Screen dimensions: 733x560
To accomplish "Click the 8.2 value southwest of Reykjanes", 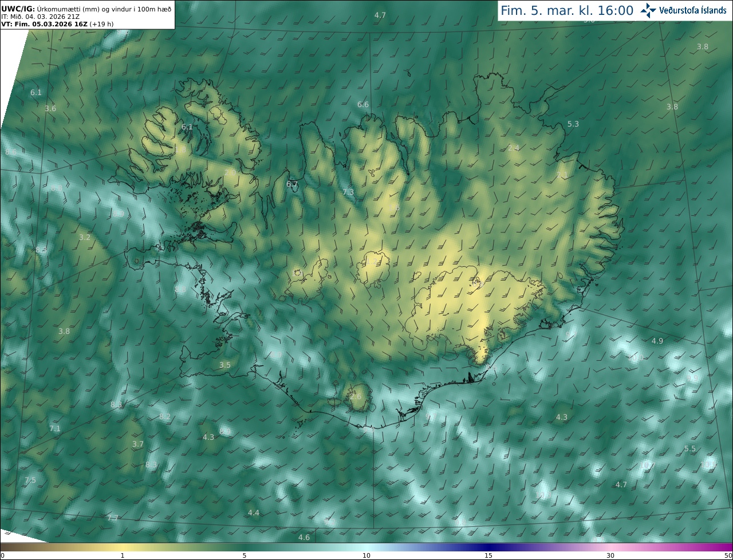I will pos(165,417).
